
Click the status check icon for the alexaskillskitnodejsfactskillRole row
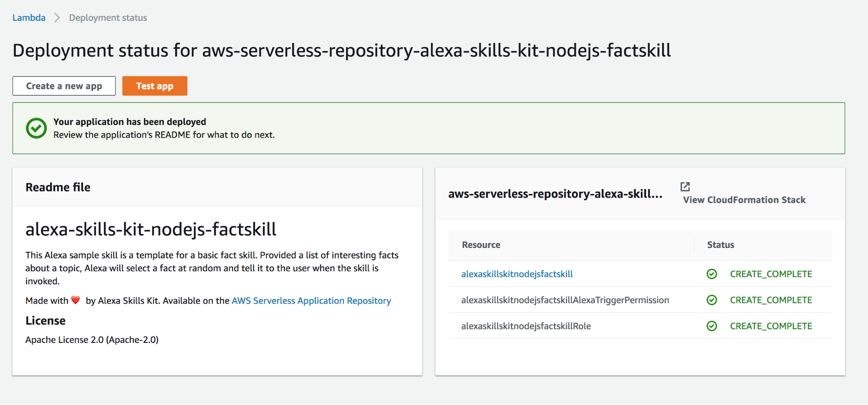pyautogui.click(x=712, y=326)
